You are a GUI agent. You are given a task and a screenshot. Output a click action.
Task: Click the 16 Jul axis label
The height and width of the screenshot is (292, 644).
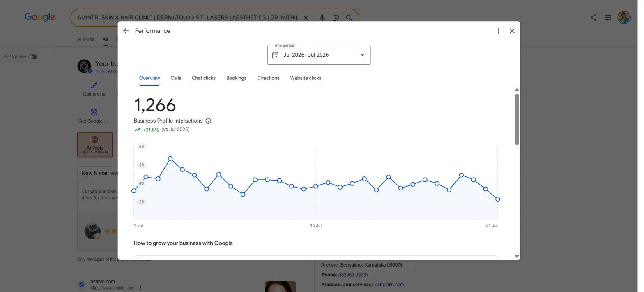tap(316, 225)
